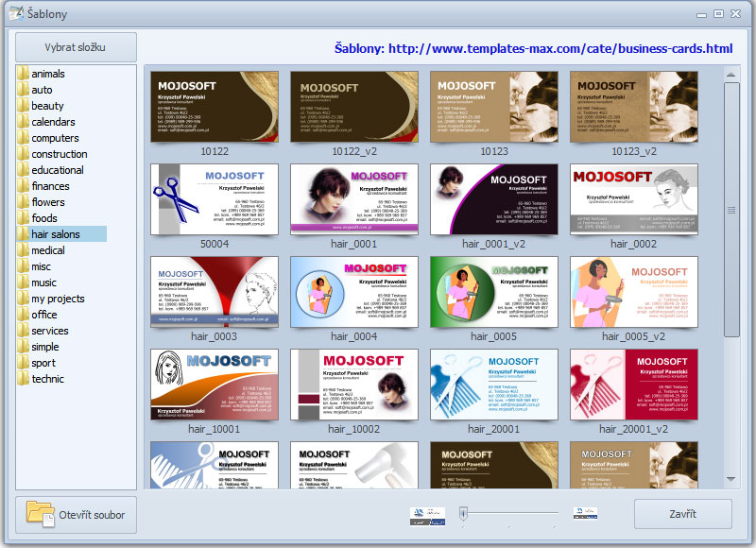Click the thumbnail size slider handle
The image size is (756, 548).
click(463, 514)
